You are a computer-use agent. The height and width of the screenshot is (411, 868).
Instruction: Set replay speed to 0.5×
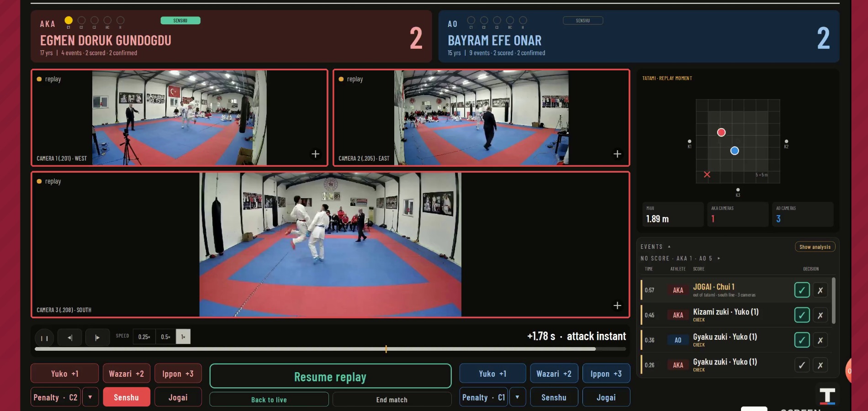pos(165,337)
